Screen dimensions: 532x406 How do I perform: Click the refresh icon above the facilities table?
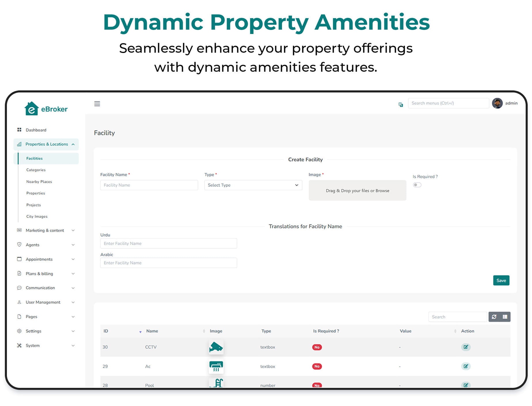point(494,317)
